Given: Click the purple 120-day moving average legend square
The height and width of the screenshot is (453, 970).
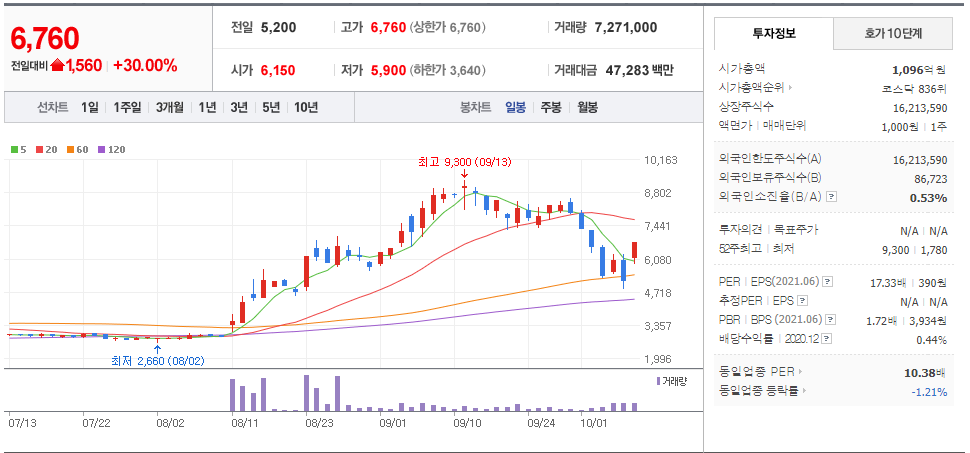Looking at the screenshot, I should point(101,149).
